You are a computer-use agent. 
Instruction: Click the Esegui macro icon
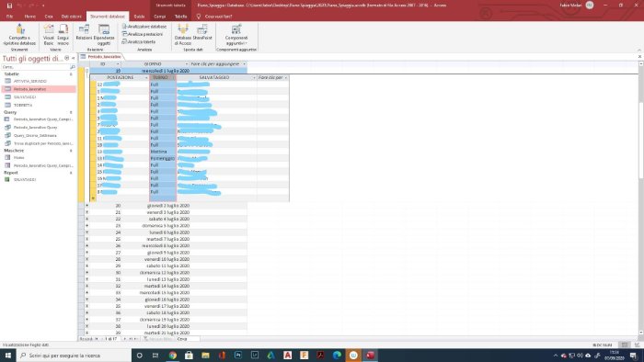tap(63, 34)
